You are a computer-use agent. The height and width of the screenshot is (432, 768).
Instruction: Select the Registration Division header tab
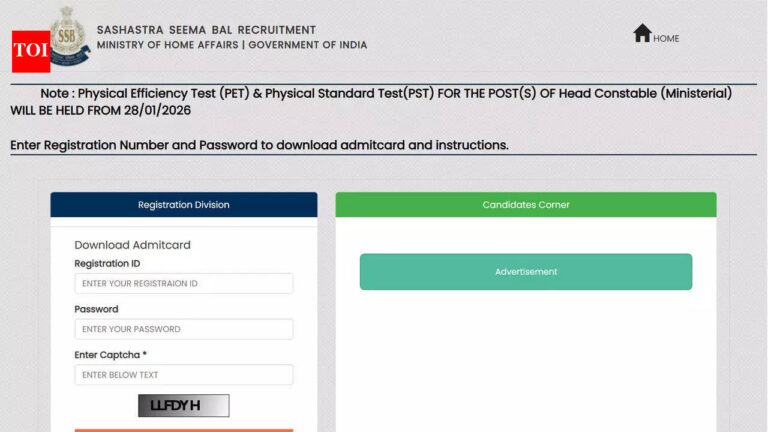click(x=184, y=205)
